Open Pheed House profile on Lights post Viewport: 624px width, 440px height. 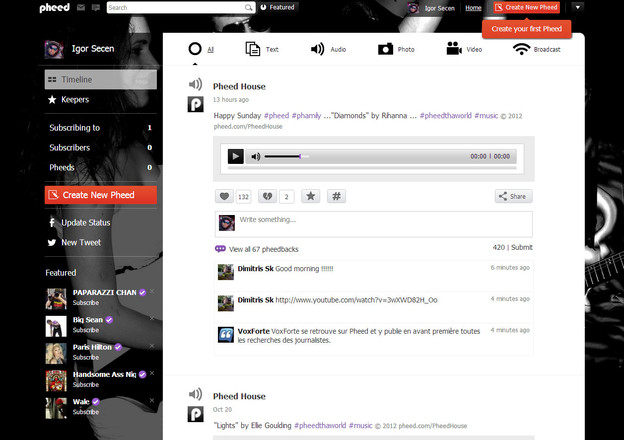(x=239, y=396)
